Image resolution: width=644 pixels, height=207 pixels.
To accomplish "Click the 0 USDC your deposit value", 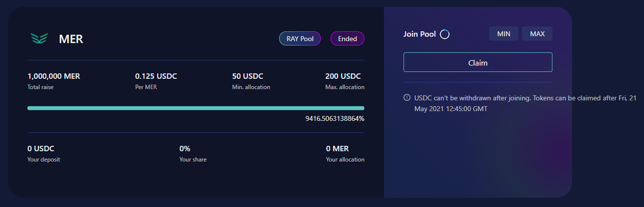I will point(41,149).
